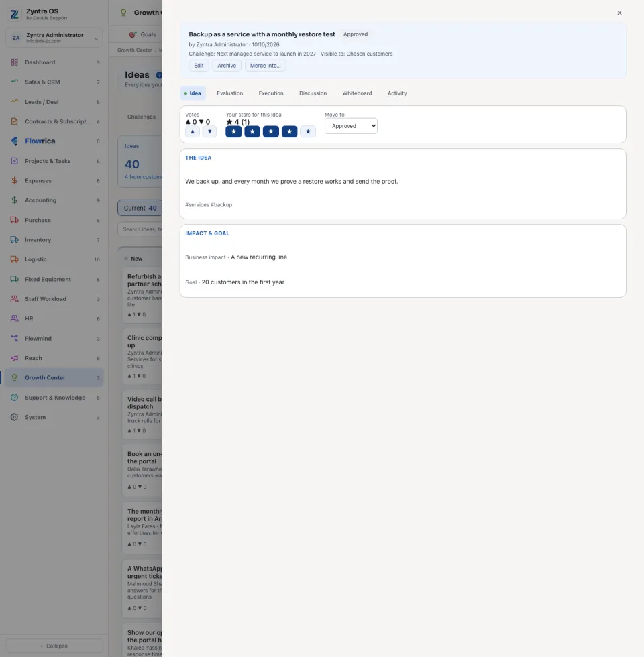Expand the Zyntra Administrator account menu
644x657 pixels.
(54, 38)
